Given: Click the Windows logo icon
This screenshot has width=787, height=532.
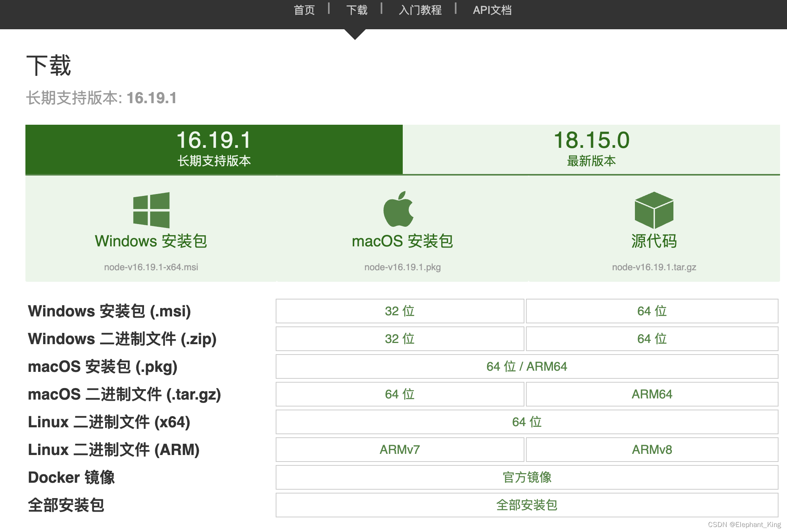Looking at the screenshot, I should click(x=151, y=210).
